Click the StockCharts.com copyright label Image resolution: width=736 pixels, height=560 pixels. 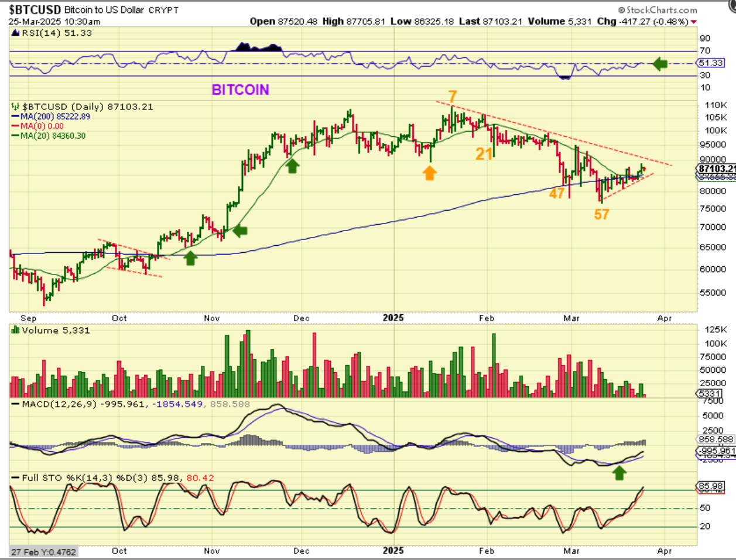[x=658, y=10]
